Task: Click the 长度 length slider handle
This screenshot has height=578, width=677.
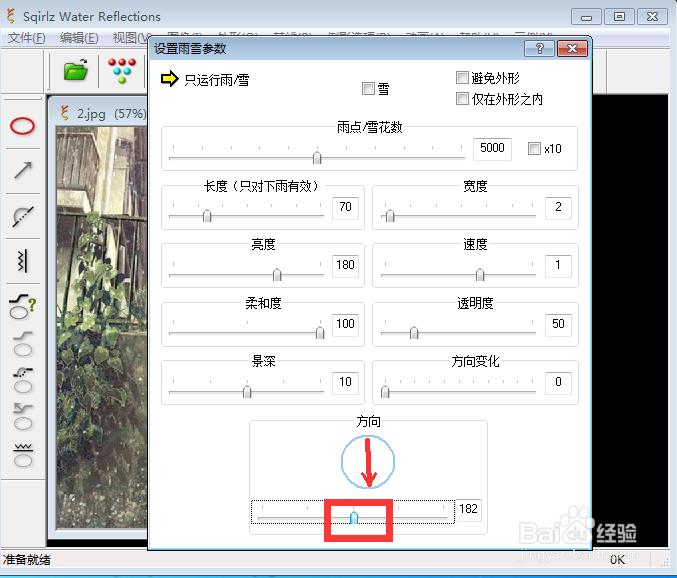Action: click(207, 216)
